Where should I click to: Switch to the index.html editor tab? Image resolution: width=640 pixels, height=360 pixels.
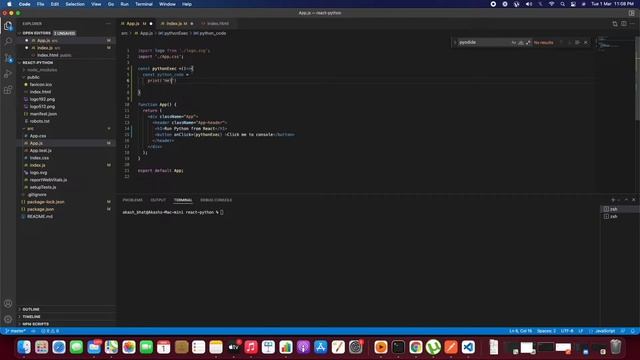click(216, 24)
